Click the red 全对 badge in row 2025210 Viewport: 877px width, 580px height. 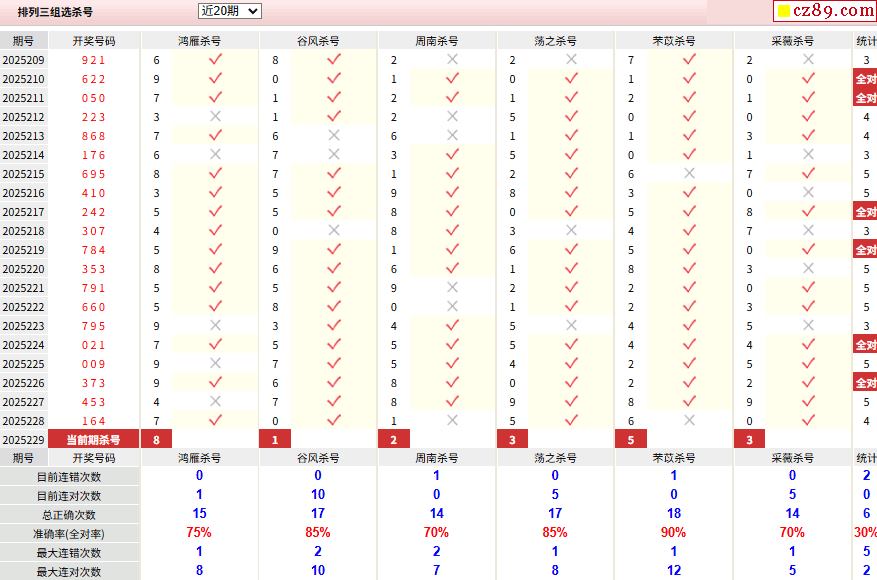865,79
